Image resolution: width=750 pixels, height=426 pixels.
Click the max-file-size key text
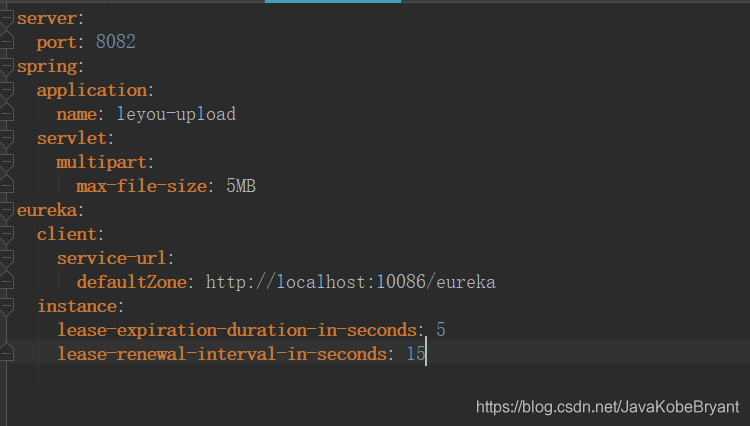[x=142, y=186]
